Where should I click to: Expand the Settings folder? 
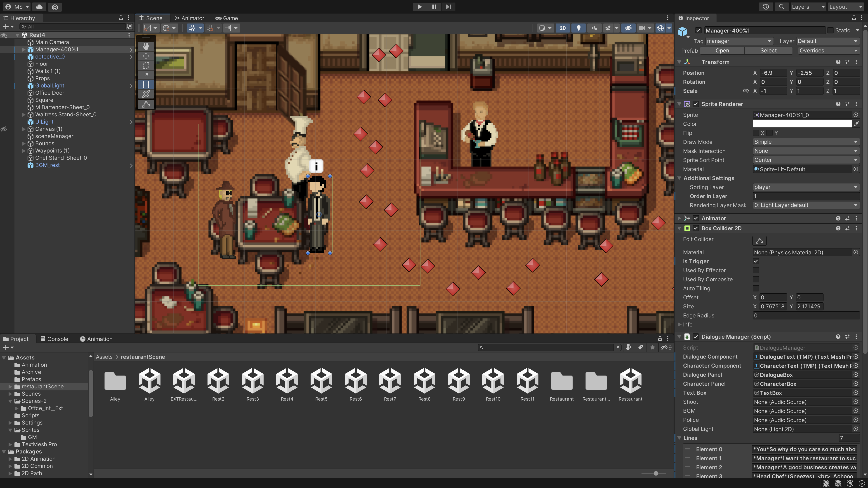[10, 423]
